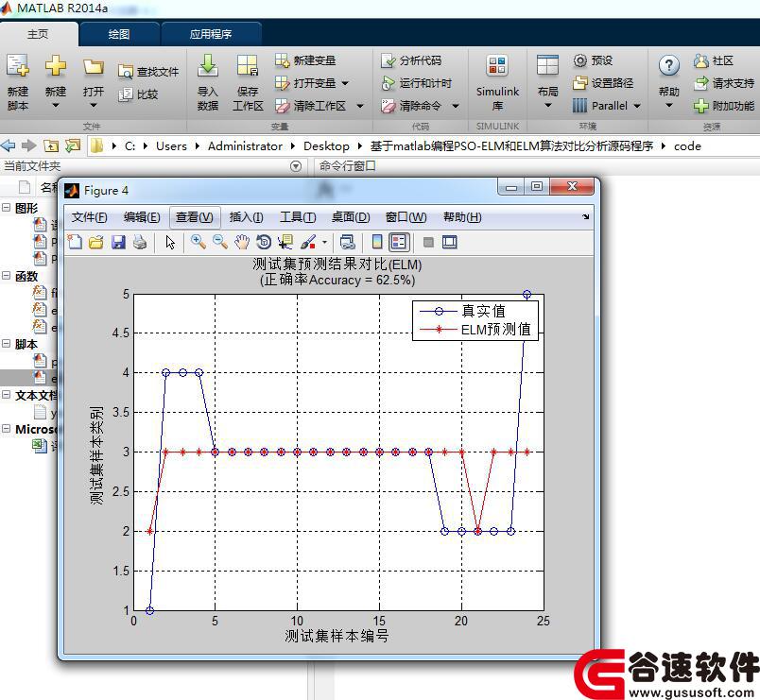Switch to the 主页 (Home) tab
The height and width of the screenshot is (700, 760).
[x=38, y=34]
